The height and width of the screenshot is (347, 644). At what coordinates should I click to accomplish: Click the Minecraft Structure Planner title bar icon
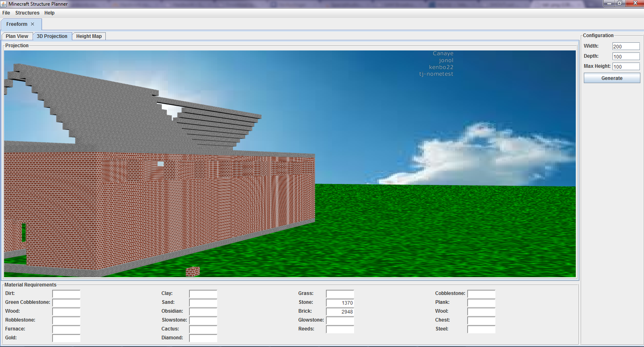coord(4,4)
